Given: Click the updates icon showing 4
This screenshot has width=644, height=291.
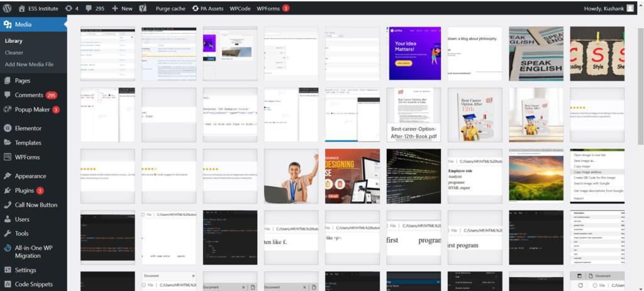Looking at the screenshot, I should [x=69, y=8].
